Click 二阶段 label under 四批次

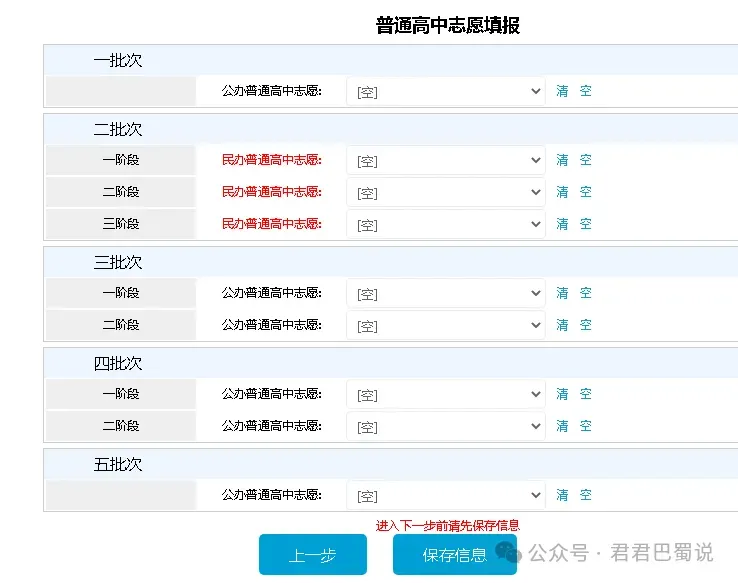click(x=121, y=425)
